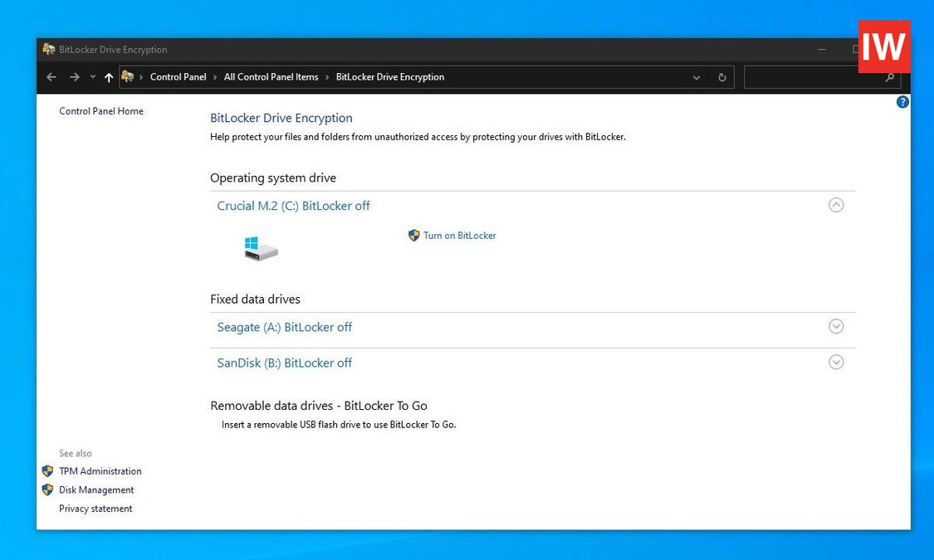Click the back arrow button
Screen dimensions: 934x560
[x=51, y=77]
